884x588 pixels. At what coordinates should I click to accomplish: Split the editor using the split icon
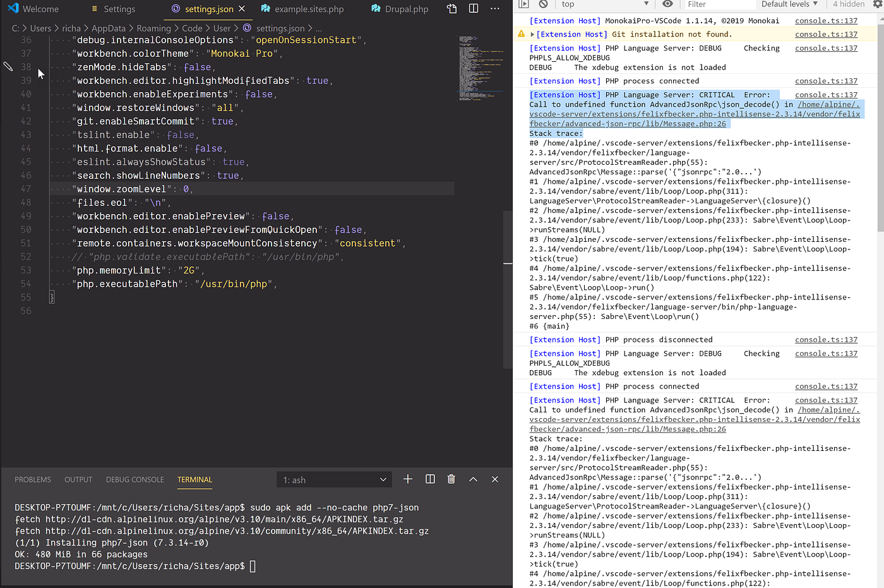[474, 9]
